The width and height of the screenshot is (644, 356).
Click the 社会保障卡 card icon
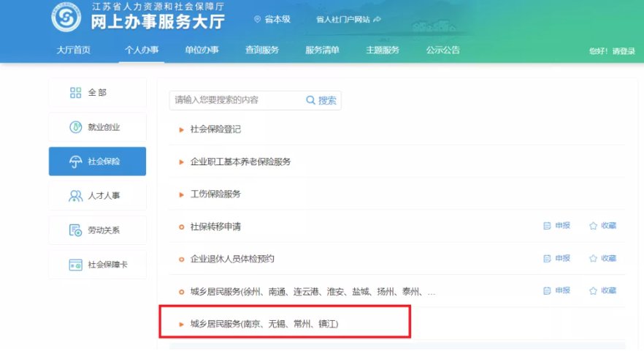click(76, 265)
